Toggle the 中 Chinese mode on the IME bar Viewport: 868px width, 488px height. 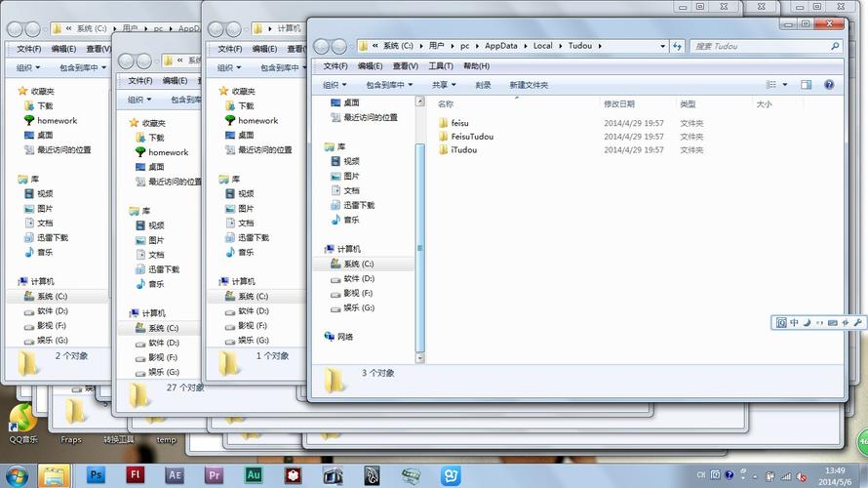[x=795, y=322]
